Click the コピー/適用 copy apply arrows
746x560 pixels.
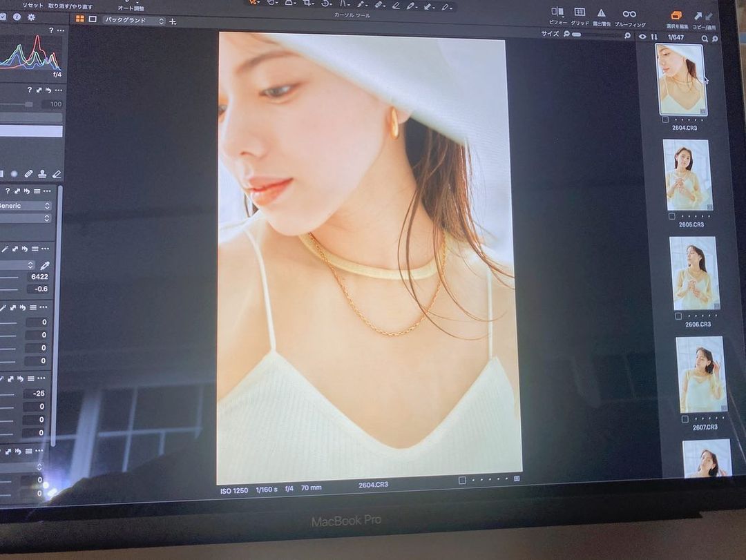pyautogui.click(x=703, y=21)
